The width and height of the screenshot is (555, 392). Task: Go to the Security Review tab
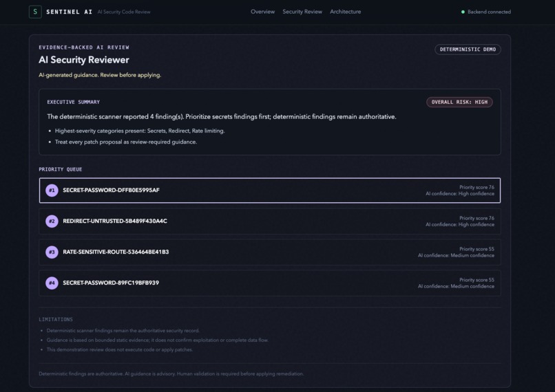click(x=302, y=12)
